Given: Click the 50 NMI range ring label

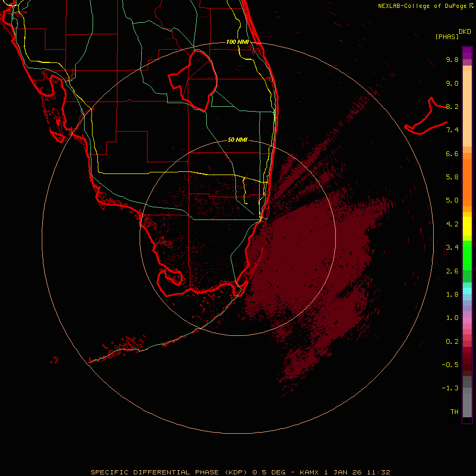Looking at the screenshot, I should tap(237, 140).
